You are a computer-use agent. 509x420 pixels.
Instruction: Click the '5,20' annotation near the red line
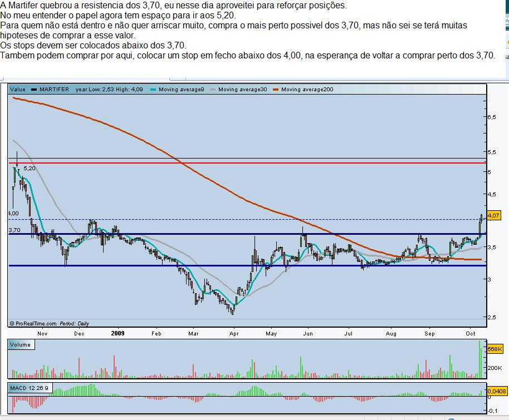(x=30, y=169)
